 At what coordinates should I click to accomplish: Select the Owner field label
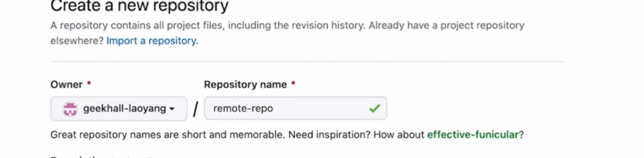(66, 84)
